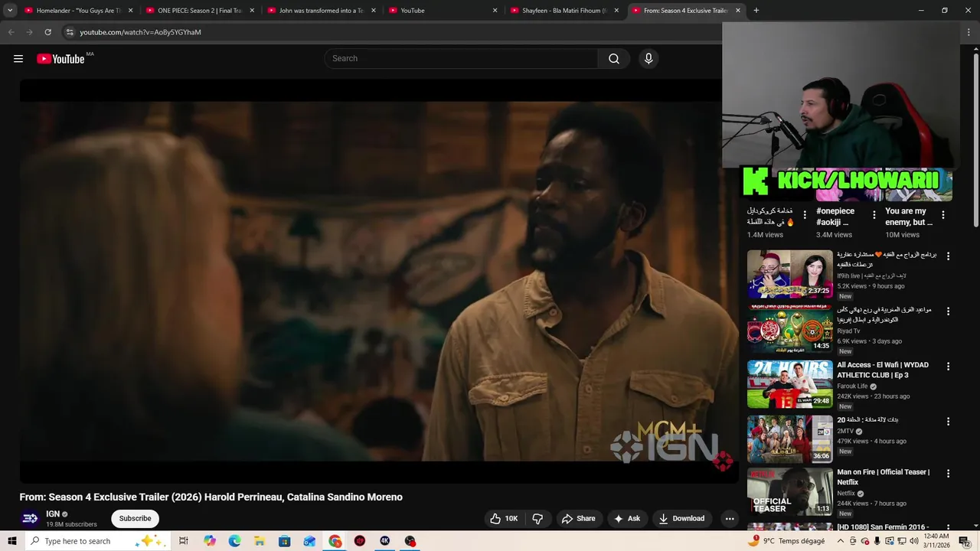Go back in browser history
This screenshot has width=980, height=551.
point(11,32)
